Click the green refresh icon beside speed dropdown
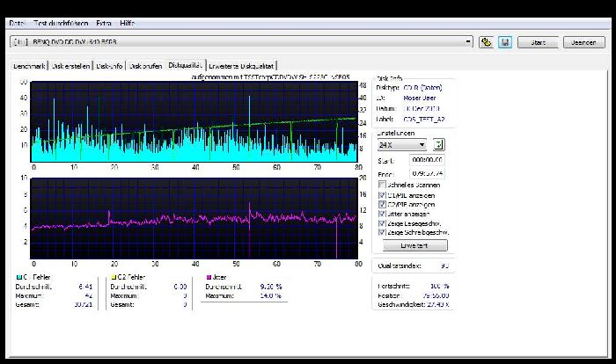This screenshot has height=364, width=616. click(438, 145)
